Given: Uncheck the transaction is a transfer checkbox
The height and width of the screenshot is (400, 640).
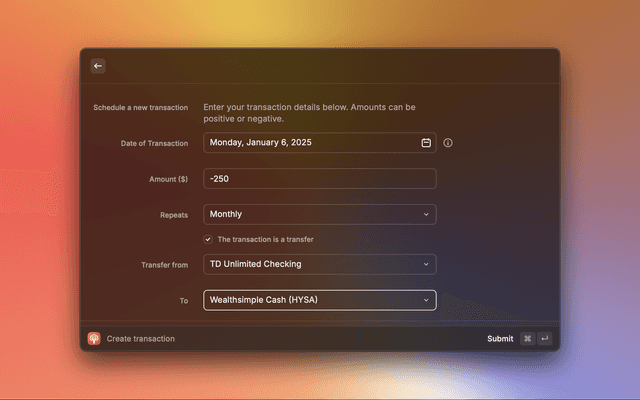Looking at the screenshot, I should (208, 239).
